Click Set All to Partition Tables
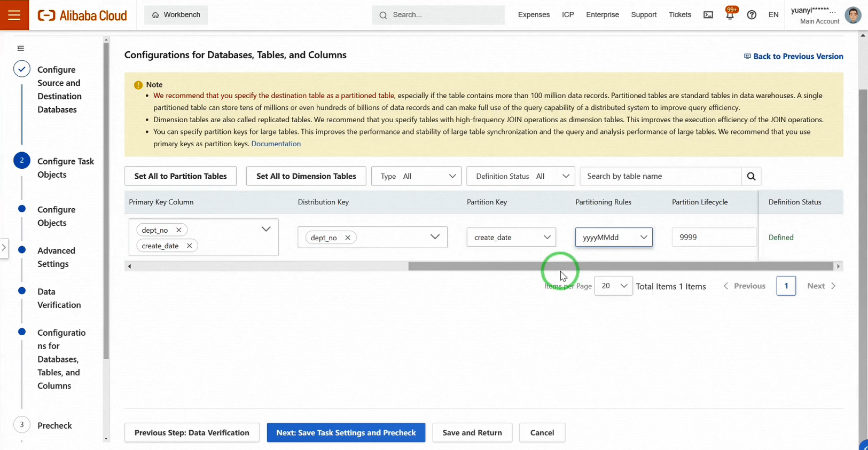Viewport: 868px width, 450px height. 181,176
